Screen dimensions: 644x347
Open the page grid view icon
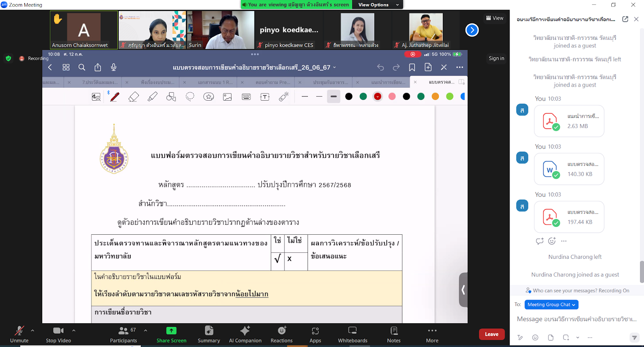66,67
